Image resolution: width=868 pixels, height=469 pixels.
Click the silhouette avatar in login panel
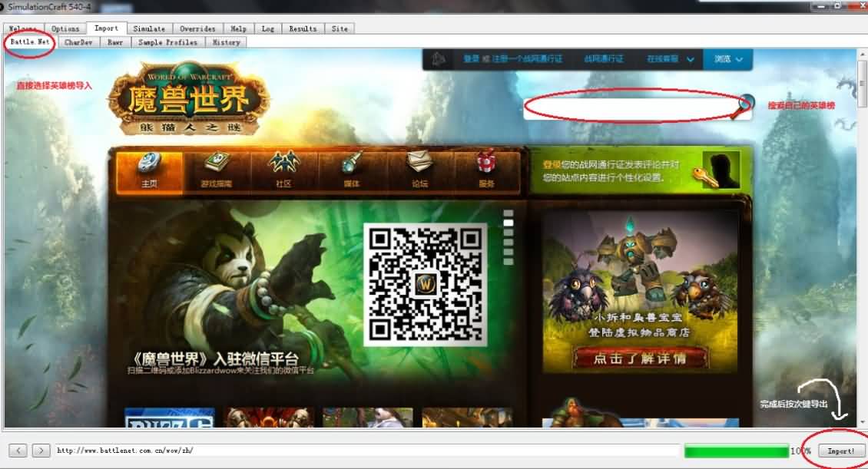721,170
